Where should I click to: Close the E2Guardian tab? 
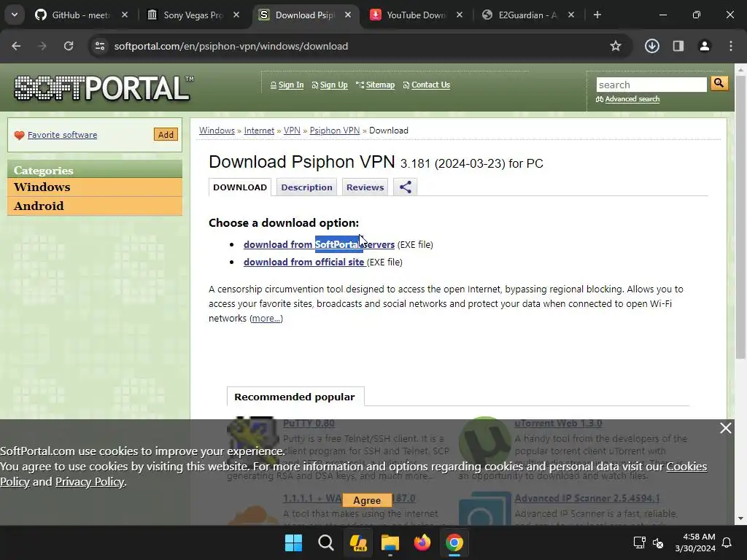coord(571,15)
